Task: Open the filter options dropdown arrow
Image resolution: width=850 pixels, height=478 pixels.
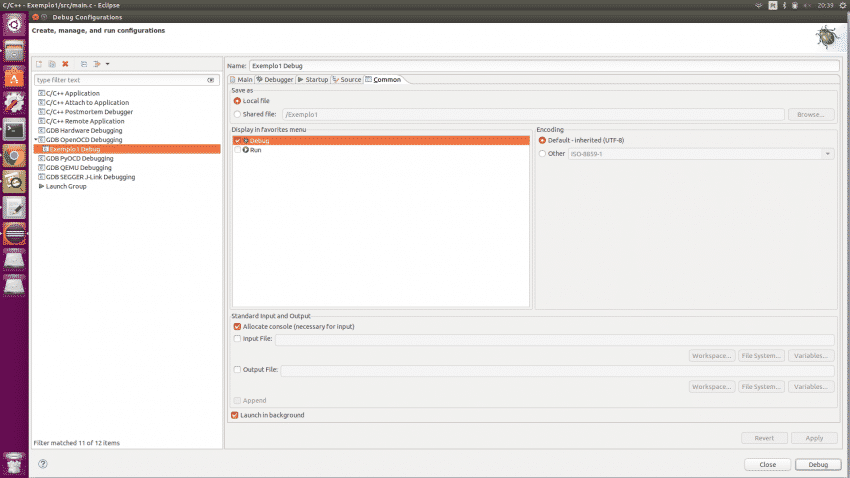Action: click(x=107, y=64)
